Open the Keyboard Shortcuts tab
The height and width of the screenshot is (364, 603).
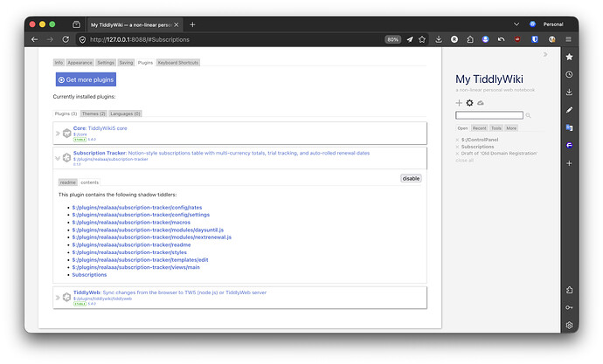[178, 63]
